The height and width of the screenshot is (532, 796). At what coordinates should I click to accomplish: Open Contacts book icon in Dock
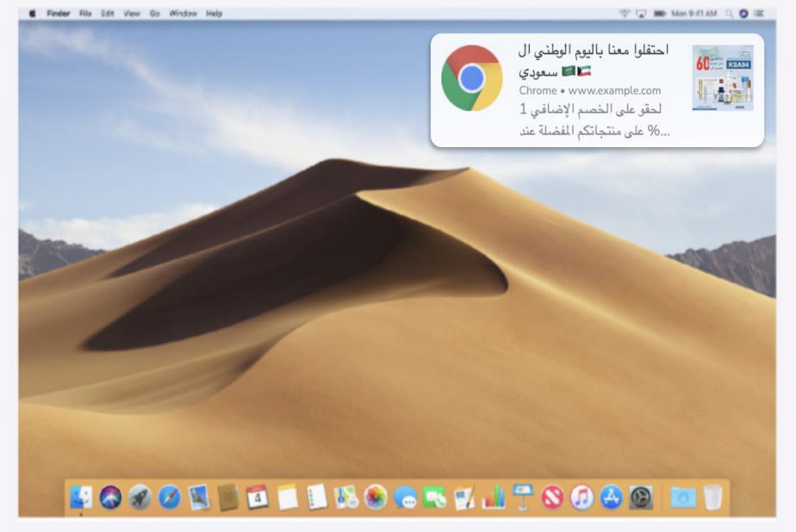click(x=228, y=497)
